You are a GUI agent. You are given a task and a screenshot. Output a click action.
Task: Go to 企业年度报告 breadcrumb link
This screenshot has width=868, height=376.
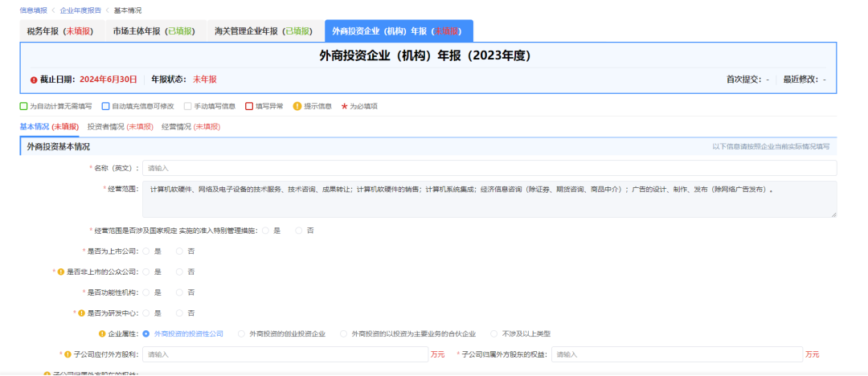(80, 10)
